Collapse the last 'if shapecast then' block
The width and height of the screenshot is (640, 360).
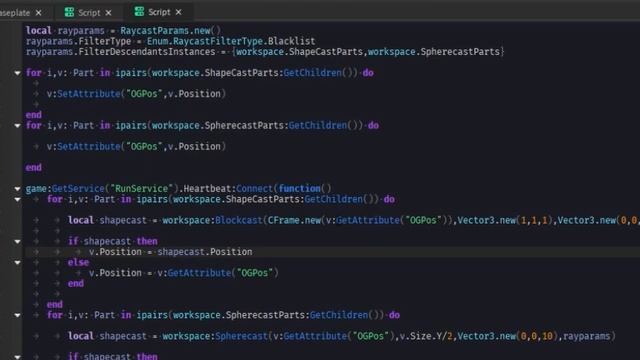[x=17, y=357]
